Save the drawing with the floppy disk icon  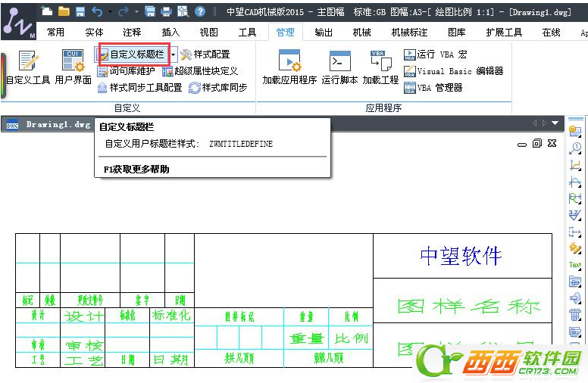pyautogui.click(x=80, y=11)
